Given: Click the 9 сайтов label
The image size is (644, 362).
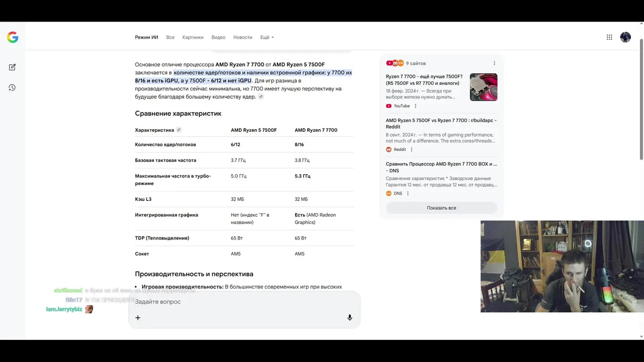Looking at the screenshot, I should (416, 63).
